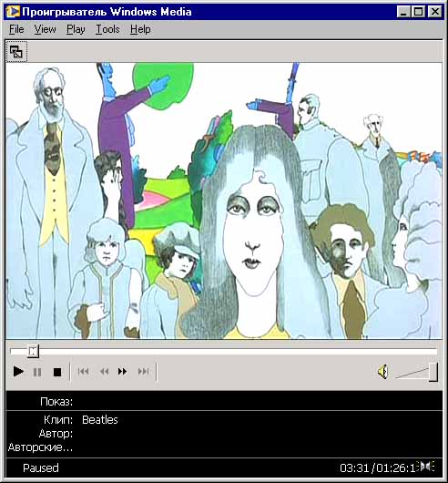
Task: Click the Fast Forward button
Action: (x=122, y=372)
